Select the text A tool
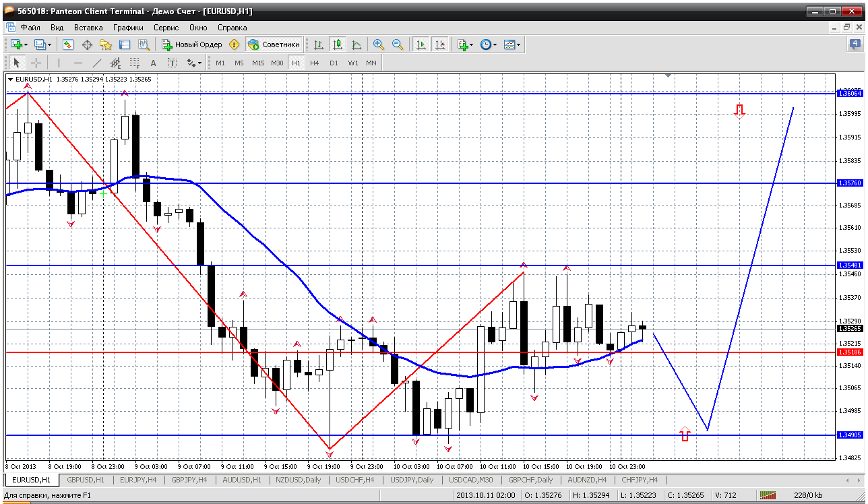The height and width of the screenshot is (504, 868). tap(153, 63)
